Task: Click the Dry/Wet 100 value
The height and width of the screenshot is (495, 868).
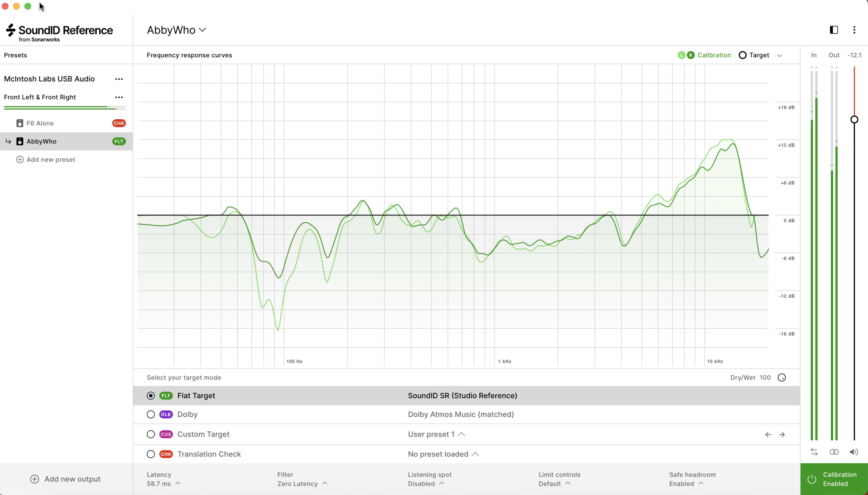Action: 765,378
